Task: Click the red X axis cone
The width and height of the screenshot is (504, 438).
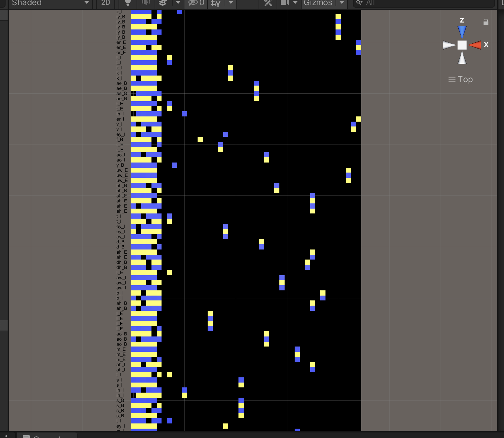Action: point(475,45)
